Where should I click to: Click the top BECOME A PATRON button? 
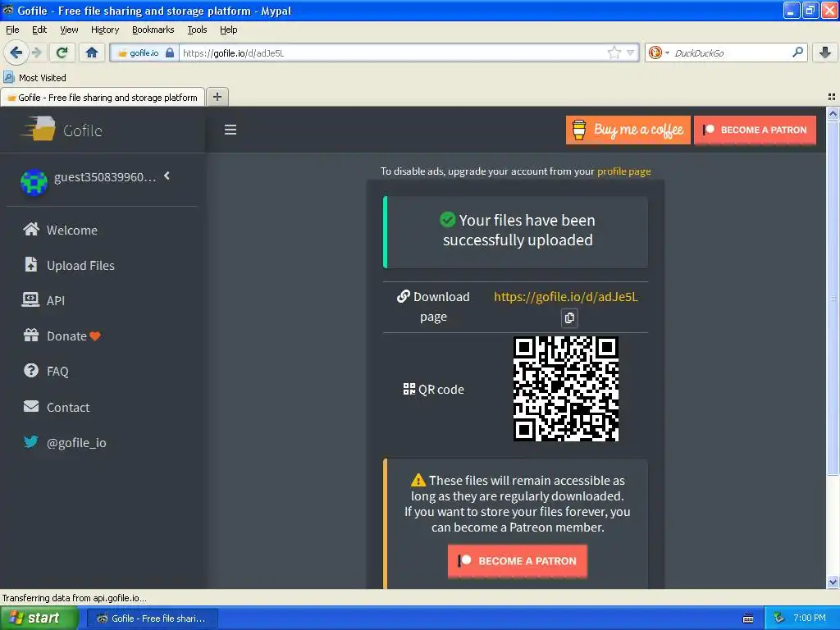point(755,130)
